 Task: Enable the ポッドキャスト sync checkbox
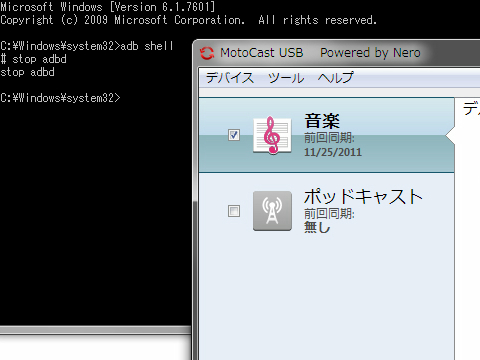coord(234,211)
